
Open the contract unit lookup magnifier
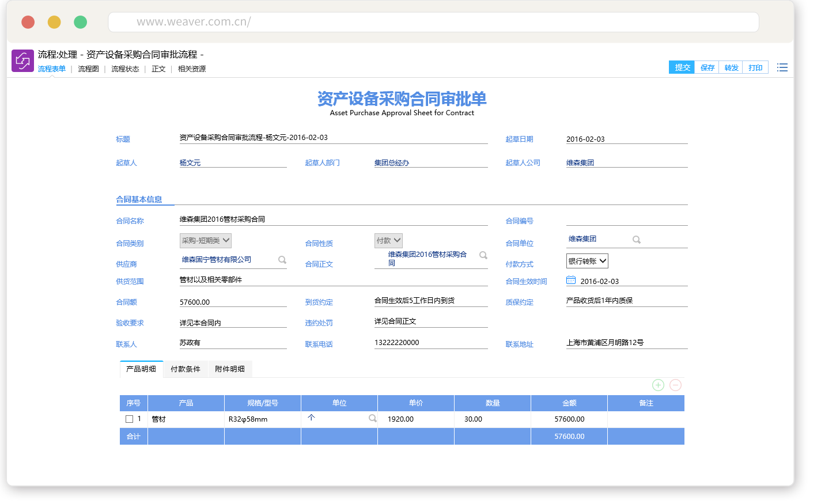(637, 240)
